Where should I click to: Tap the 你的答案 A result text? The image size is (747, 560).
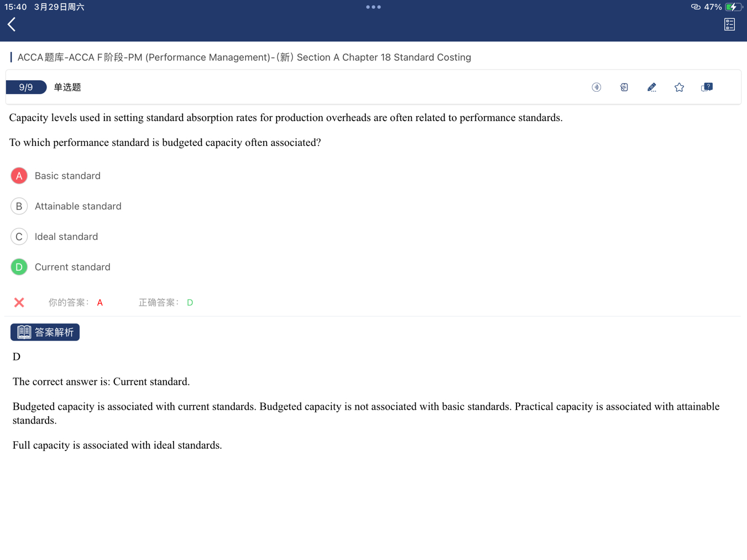75,302
